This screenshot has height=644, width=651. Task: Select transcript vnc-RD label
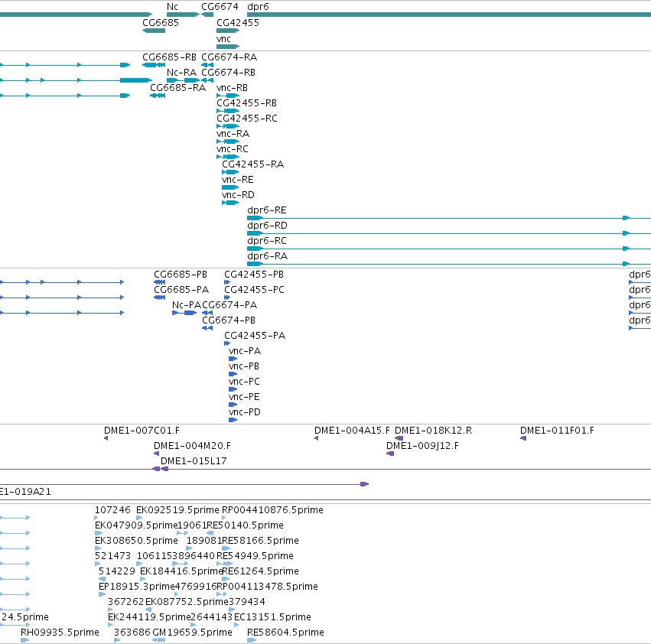point(238,195)
